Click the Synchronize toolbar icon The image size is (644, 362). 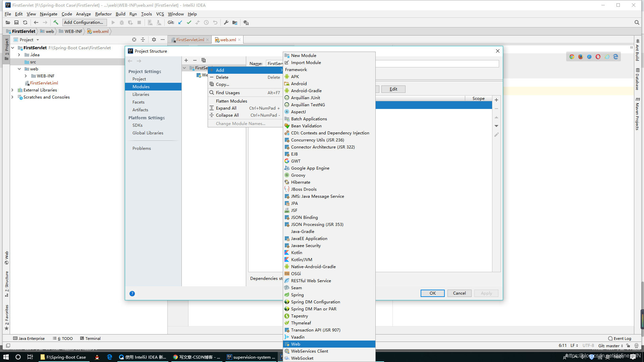25,22
